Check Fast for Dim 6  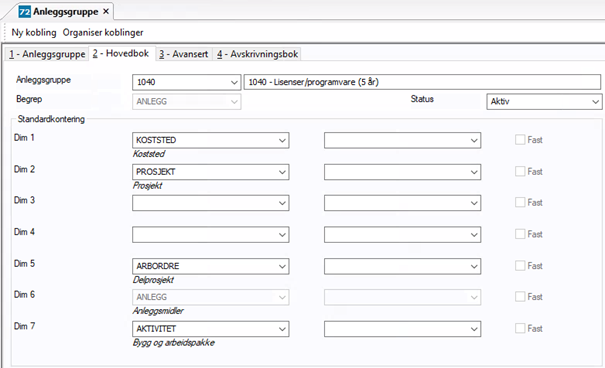pyautogui.click(x=520, y=296)
